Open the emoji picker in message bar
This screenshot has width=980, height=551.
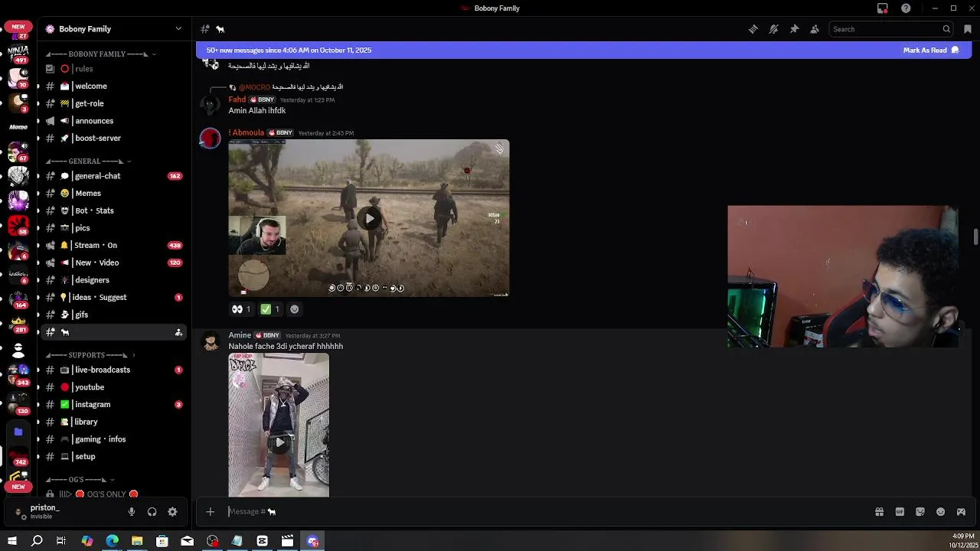[x=940, y=512]
